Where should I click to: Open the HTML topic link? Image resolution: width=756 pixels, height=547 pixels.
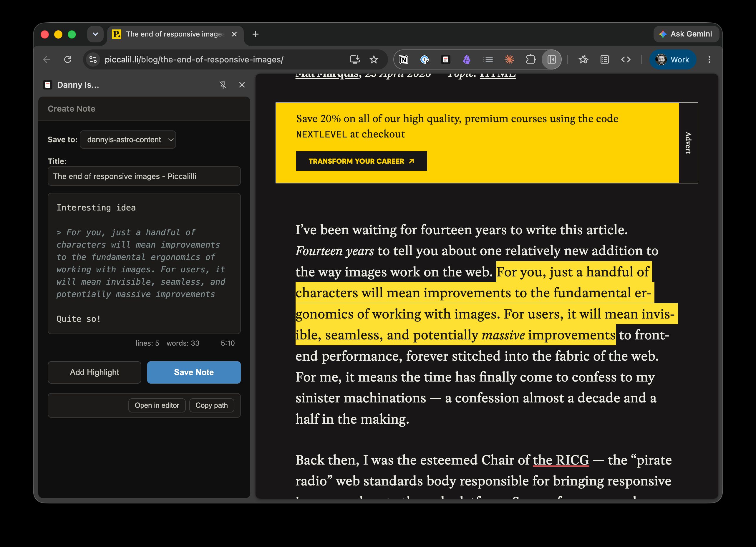coord(497,76)
